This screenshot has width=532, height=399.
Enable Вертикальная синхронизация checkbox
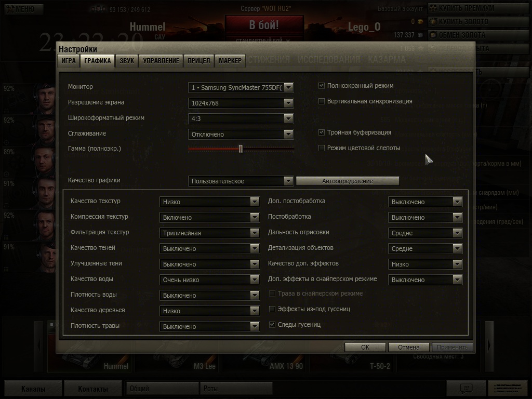coord(322,101)
